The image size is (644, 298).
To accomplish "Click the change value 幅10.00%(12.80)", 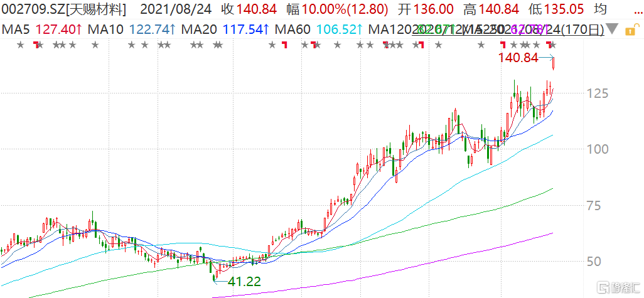I will [338, 9].
